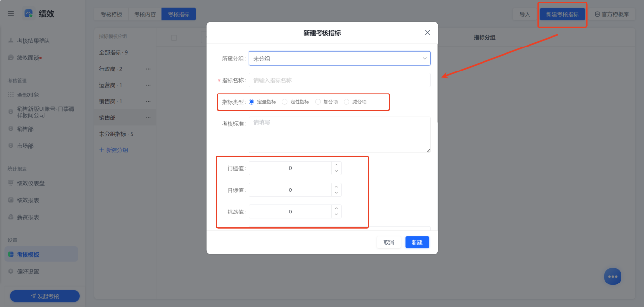644x307 pixels.
Task: Click the 考核结果确认 sidebar icon
Action: 11,41
